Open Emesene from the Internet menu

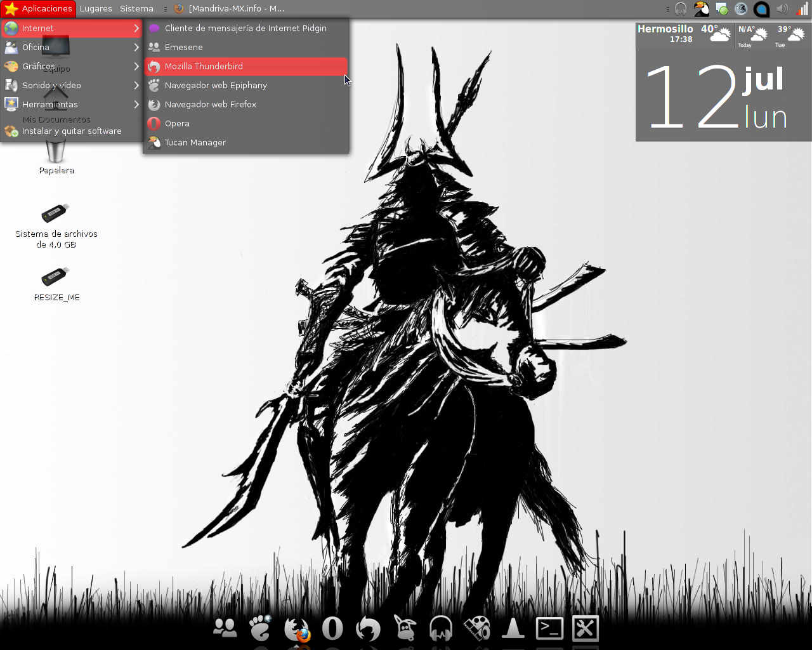246,47
